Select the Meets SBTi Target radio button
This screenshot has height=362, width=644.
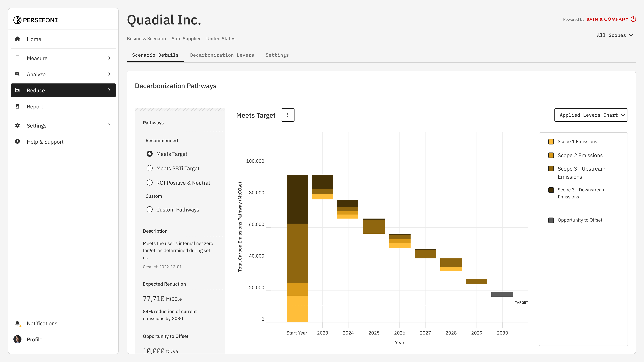(x=149, y=168)
